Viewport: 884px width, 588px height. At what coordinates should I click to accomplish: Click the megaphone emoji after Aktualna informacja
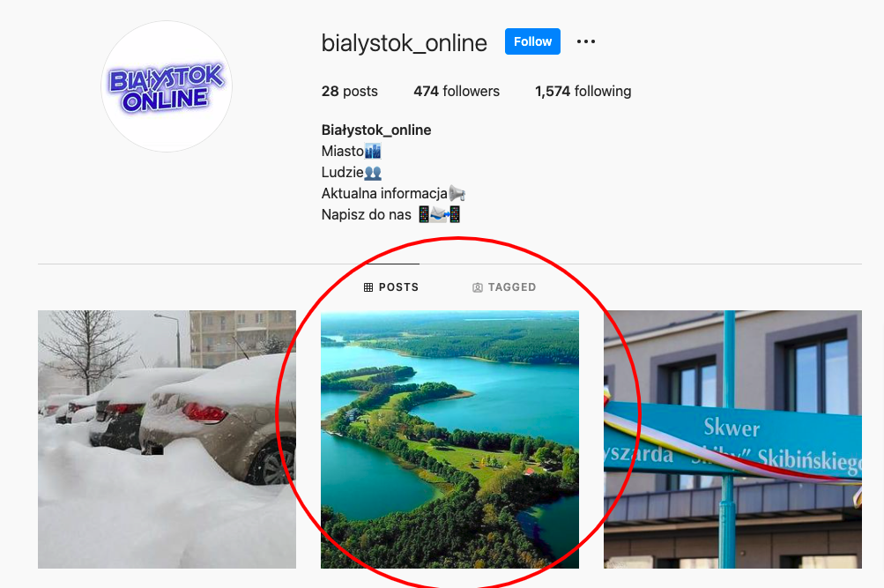pos(457,193)
